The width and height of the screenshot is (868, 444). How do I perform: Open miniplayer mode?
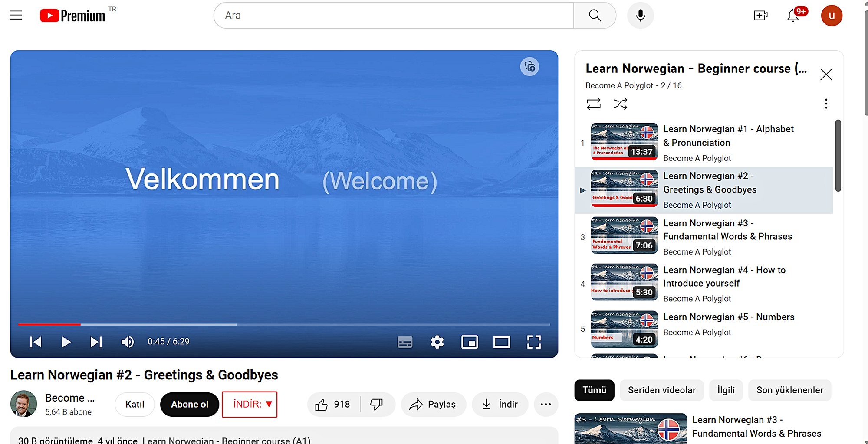tap(469, 342)
